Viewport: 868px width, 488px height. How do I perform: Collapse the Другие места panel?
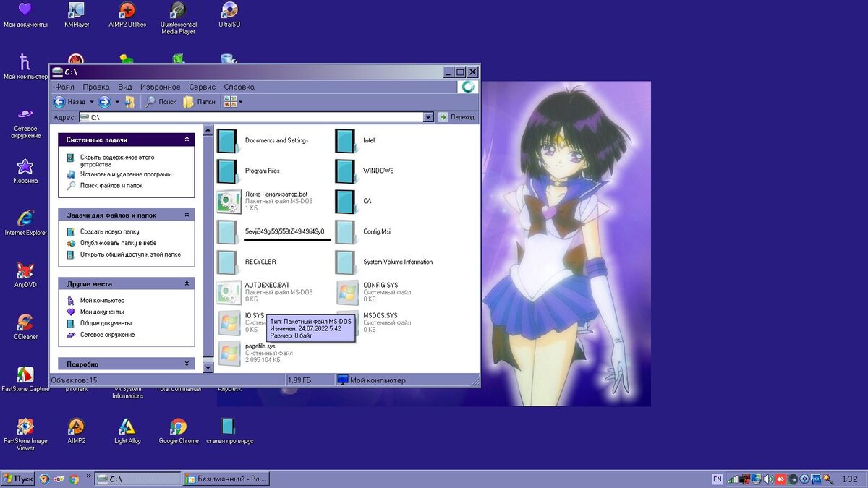coord(187,284)
